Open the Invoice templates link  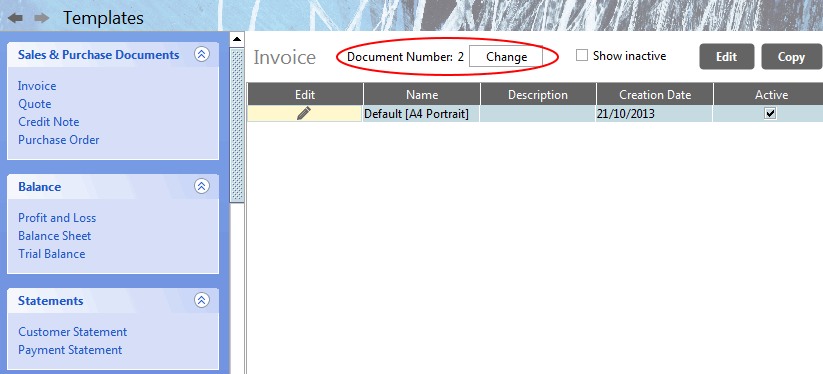pos(37,86)
